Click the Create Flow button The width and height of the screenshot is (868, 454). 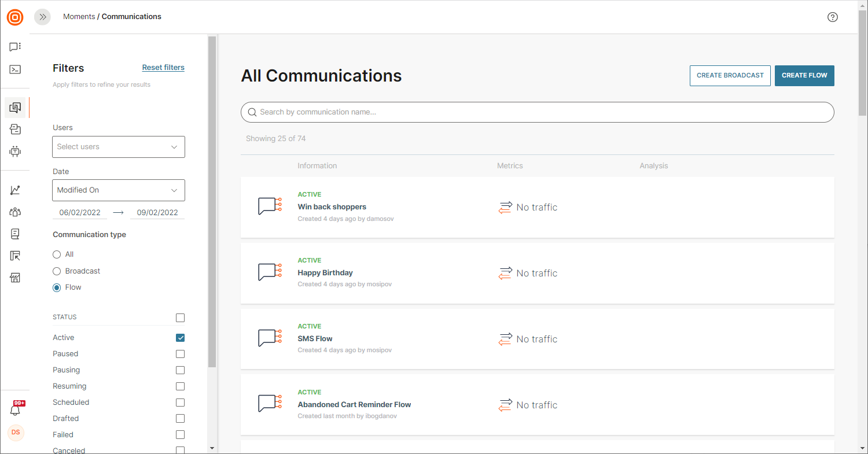[804, 76]
